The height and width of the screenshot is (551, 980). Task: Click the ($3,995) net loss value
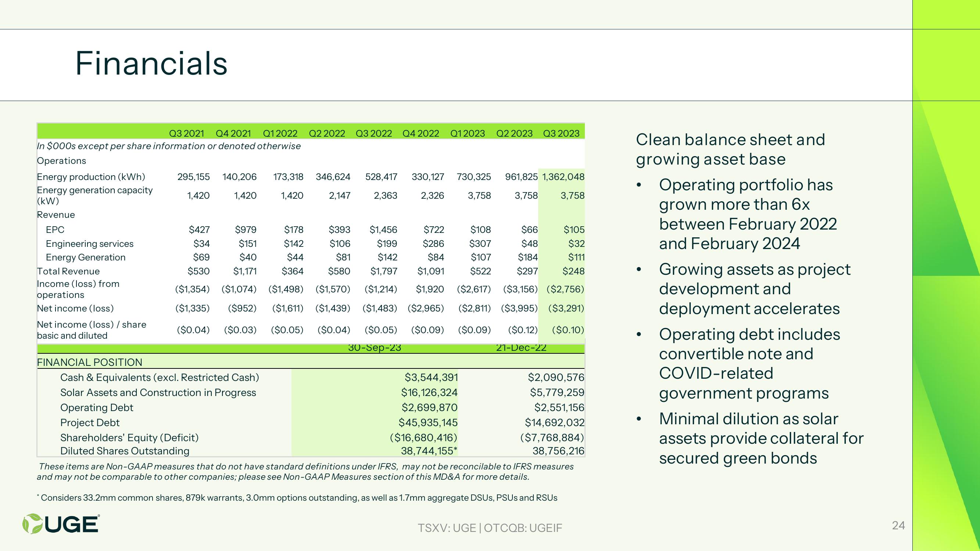click(519, 308)
